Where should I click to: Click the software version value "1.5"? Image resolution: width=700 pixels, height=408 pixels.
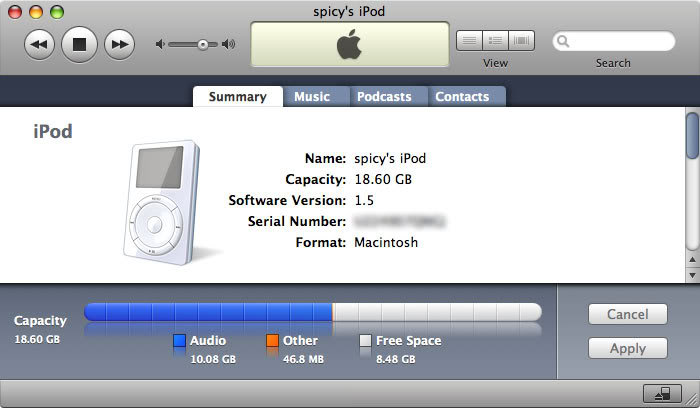364,200
